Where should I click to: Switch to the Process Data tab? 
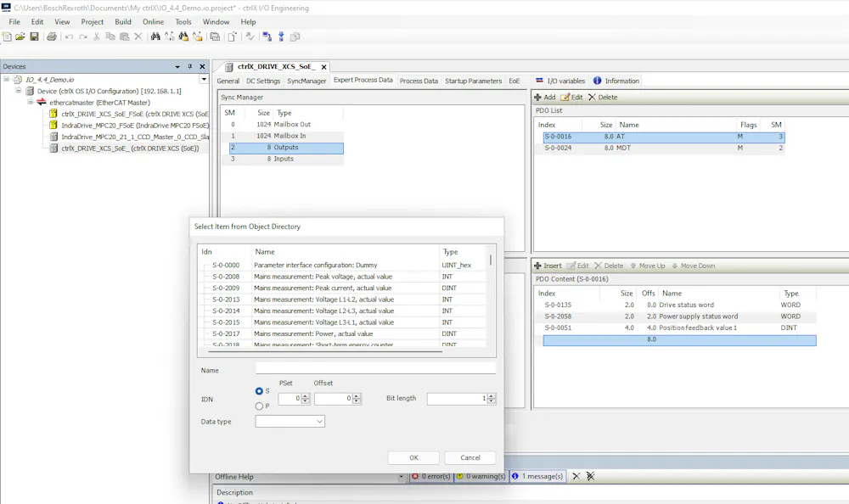pyautogui.click(x=419, y=81)
